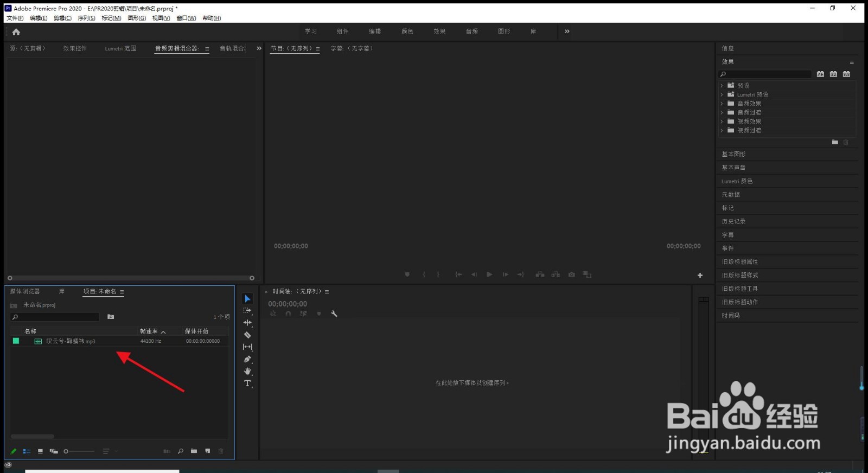The image size is (868, 473).
Task: Click Go to In point button
Action: point(458,274)
